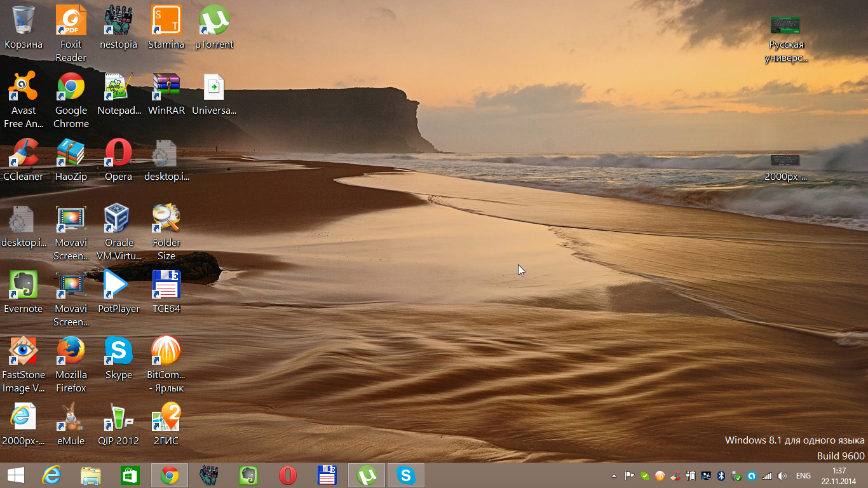Select the PotPlayer desktop shortcut
The height and width of the screenshot is (488, 868).
(x=119, y=292)
